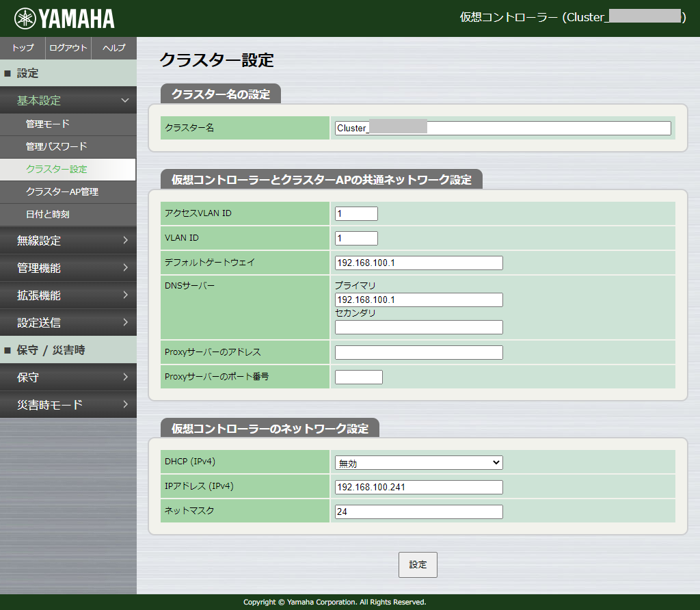Screen dimensions: 700x610
Task: Click the クラスター名 input field
Action: coord(502,127)
